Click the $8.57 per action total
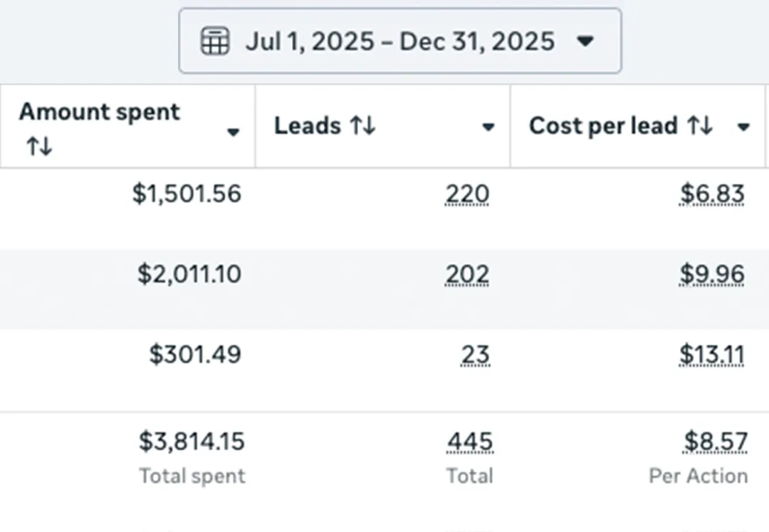This screenshot has width=769, height=532. 715,442
